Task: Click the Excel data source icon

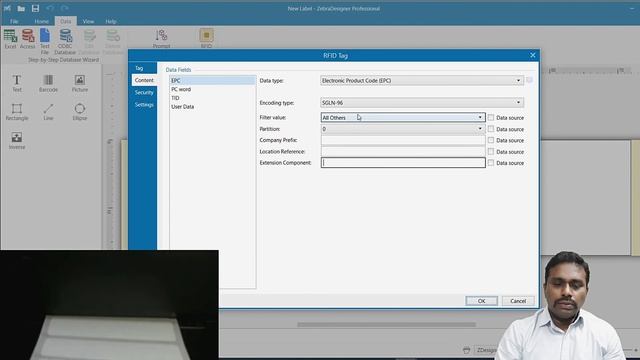Action: point(10,39)
